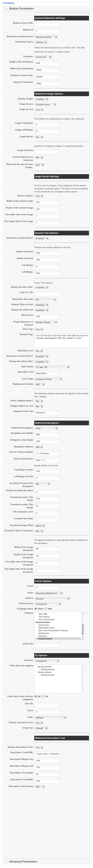
Task: Click the Allowed Tags text area
Action: pyautogui.click(x=62, y=340)
